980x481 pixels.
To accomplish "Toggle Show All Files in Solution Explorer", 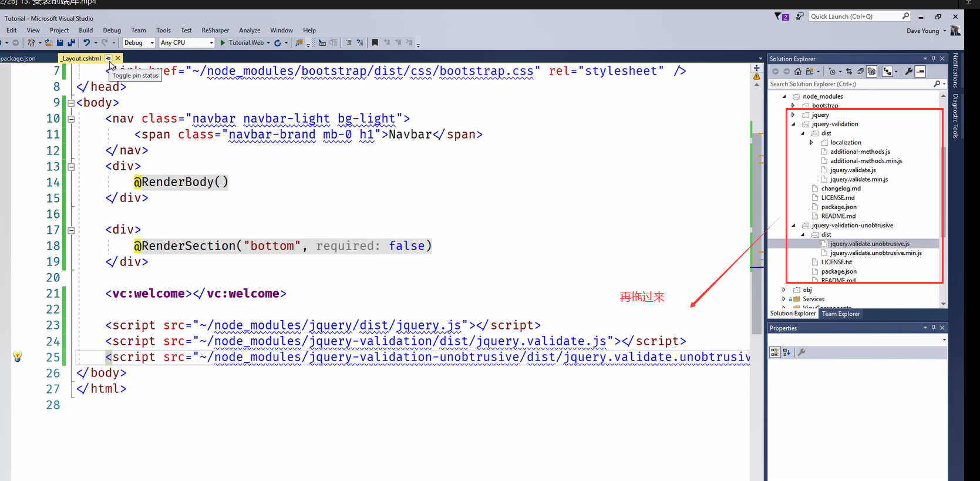I will (x=871, y=72).
